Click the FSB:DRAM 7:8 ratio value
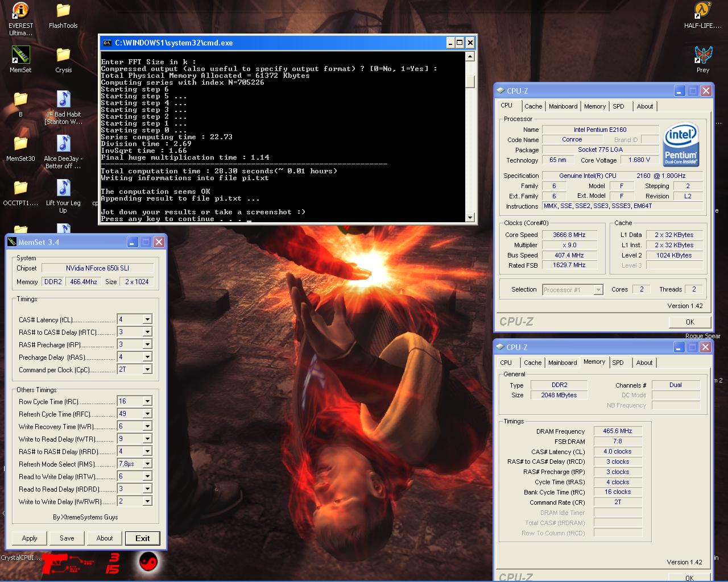This screenshot has height=582, width=728. (618, 441)
